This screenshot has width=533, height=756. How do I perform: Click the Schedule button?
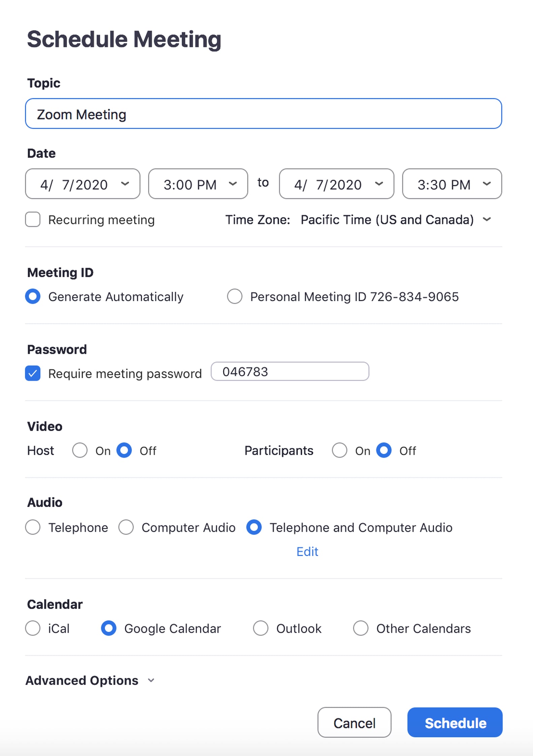click(455, 723)
